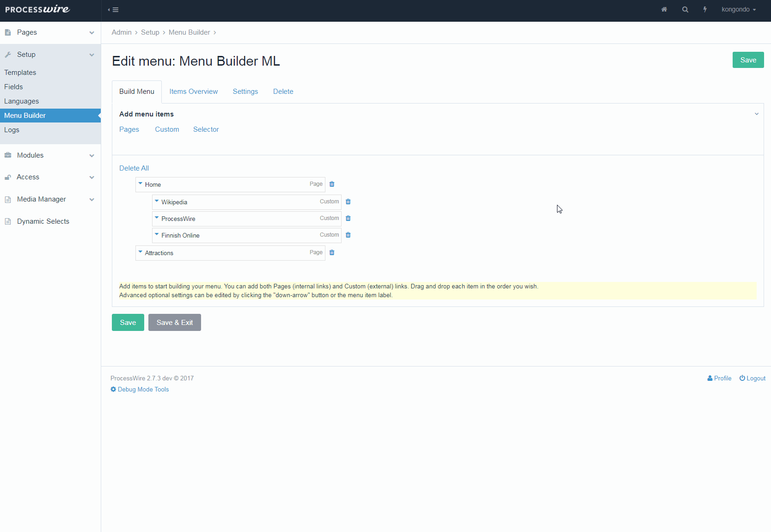
Task: Open the Setup breadcrumb link
Action: [150, 32]
